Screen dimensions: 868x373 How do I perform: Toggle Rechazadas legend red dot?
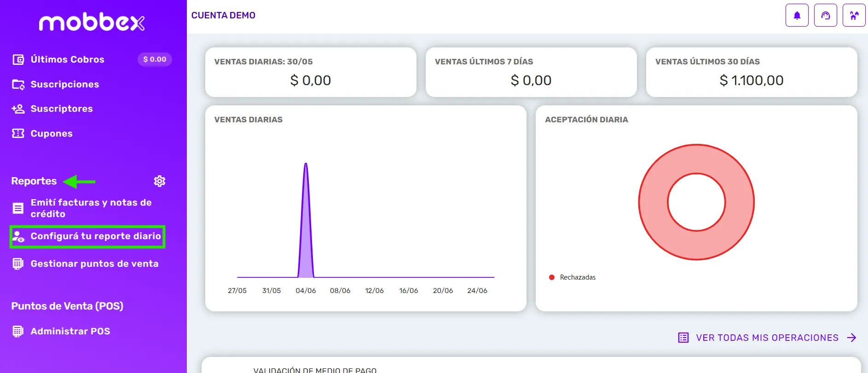click(x=552, y=277)
